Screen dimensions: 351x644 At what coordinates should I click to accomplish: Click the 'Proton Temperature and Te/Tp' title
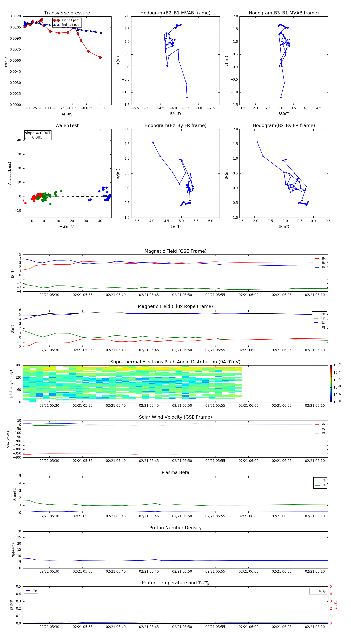pyautogui.click(x=175, y=583)
